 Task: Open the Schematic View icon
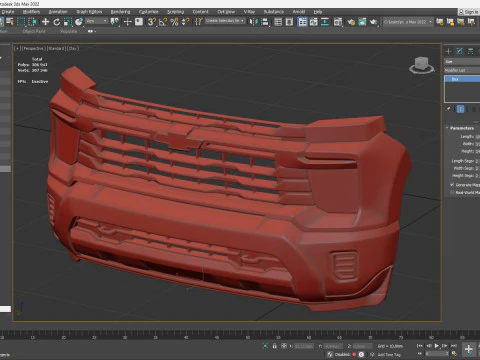point(325,22)
